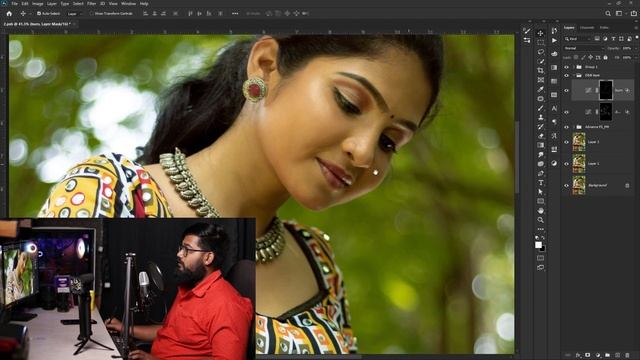Viewport: 640px width, 360px height.
Task: Add a layer mask from panel bottom
Action: (588, 356)
